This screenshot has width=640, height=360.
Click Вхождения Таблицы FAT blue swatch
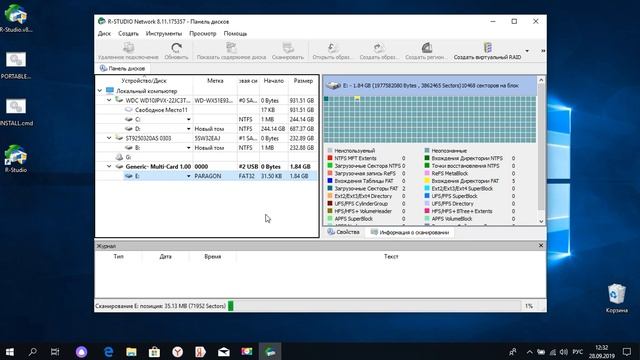330,181
